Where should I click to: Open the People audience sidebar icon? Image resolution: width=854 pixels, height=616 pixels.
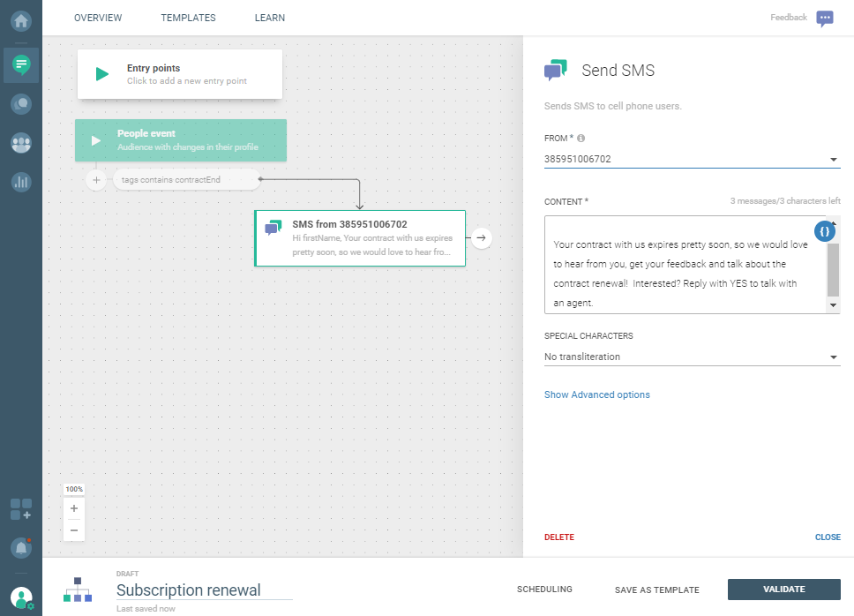[21, 143]
